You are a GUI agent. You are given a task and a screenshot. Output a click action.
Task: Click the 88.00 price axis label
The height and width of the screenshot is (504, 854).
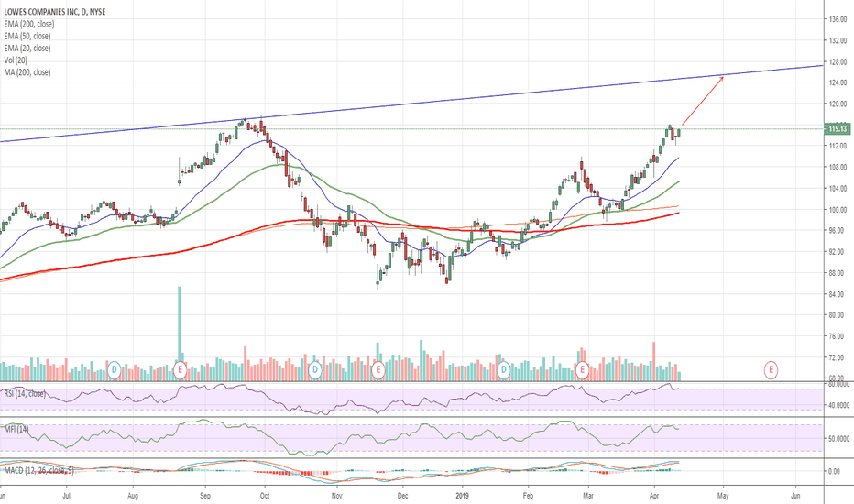coord(838,273)
